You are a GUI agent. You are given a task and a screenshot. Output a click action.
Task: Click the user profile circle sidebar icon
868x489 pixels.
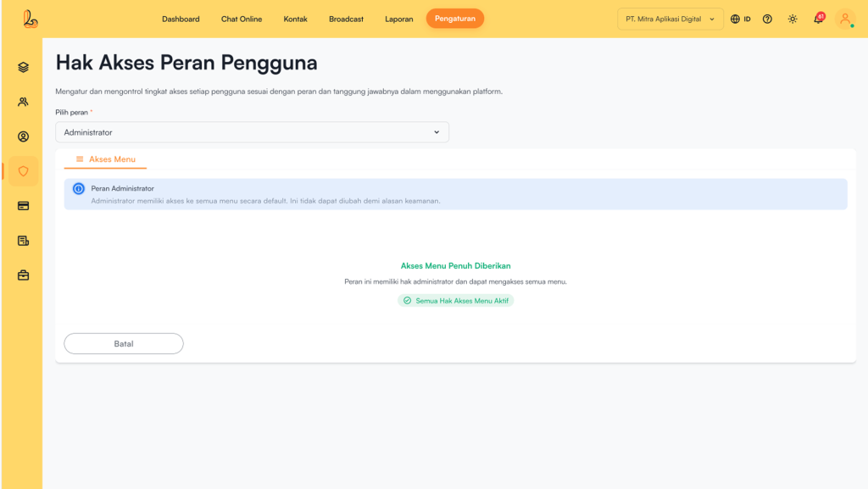(x=23, y=136)
